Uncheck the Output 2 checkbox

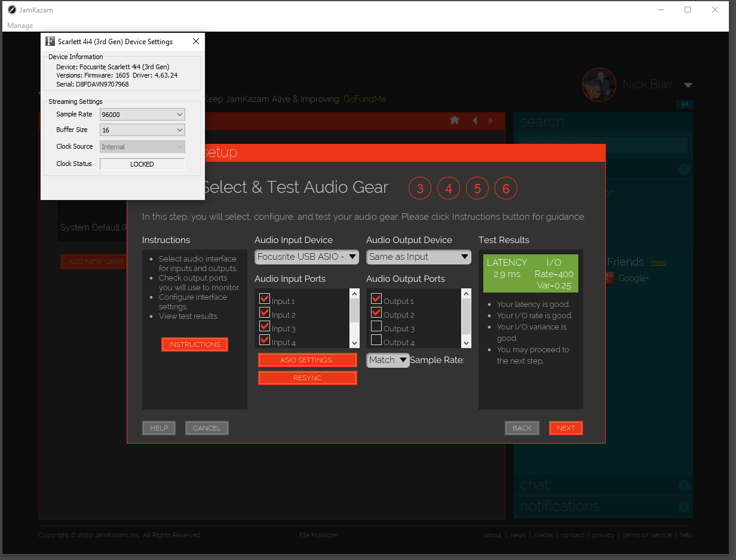coord(376,313)
